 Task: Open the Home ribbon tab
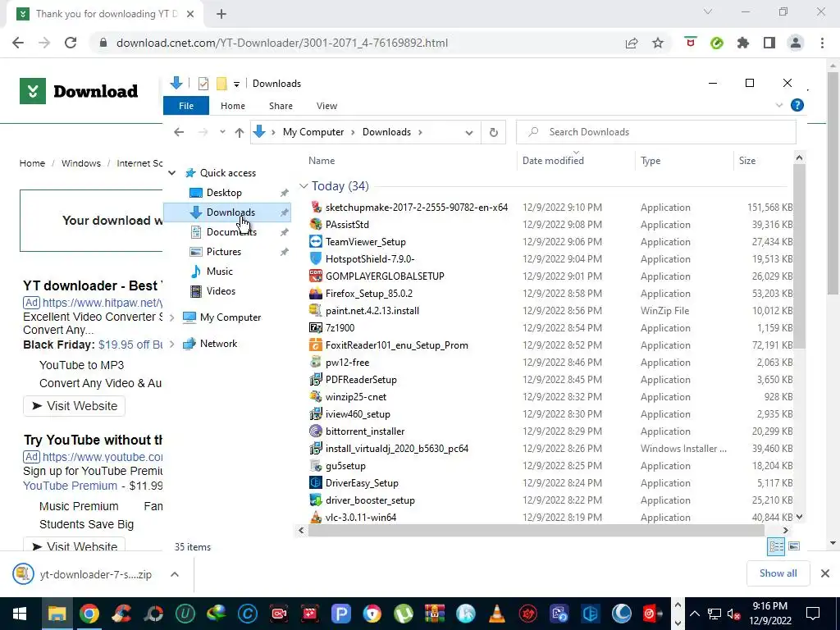click(x=232, y=106)
